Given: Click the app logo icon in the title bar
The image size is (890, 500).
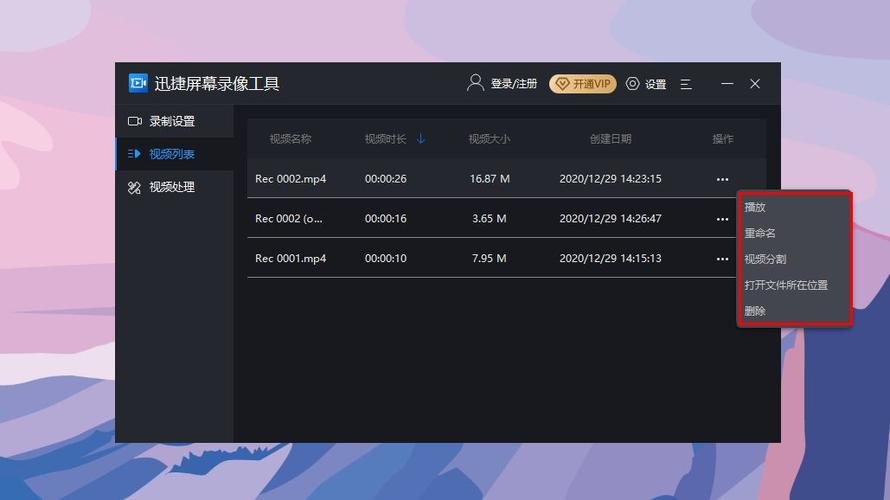Looking at the screenshot, I should (x=138, y=83).
